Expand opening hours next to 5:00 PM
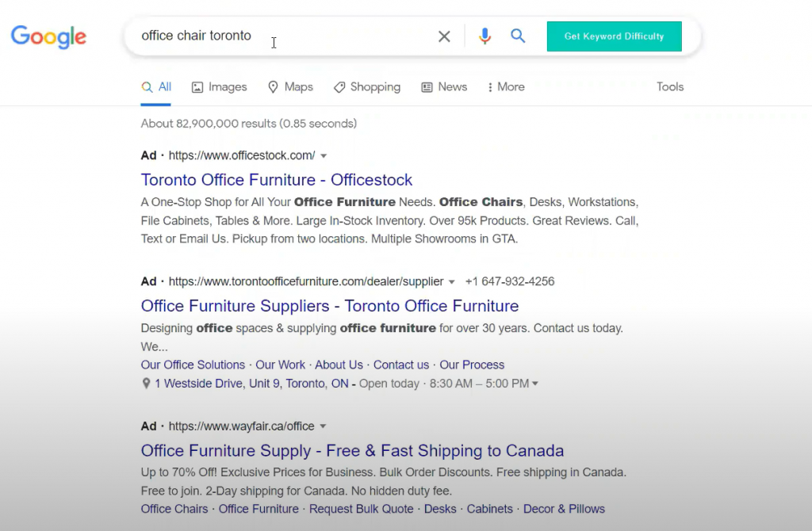Viewport: 812px width, 531px height. (535, 384)
